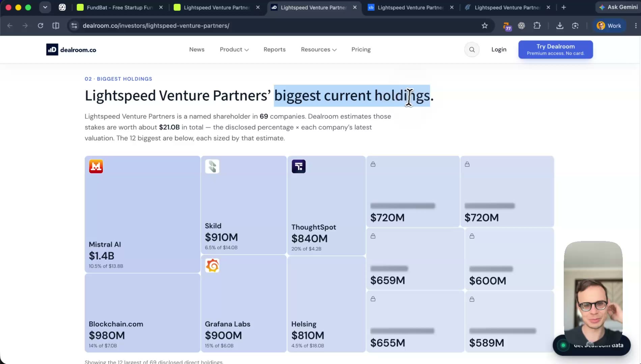Close the active dealroom tab
This screenshot has width=641, height=364.
click(x=355, y=7)
